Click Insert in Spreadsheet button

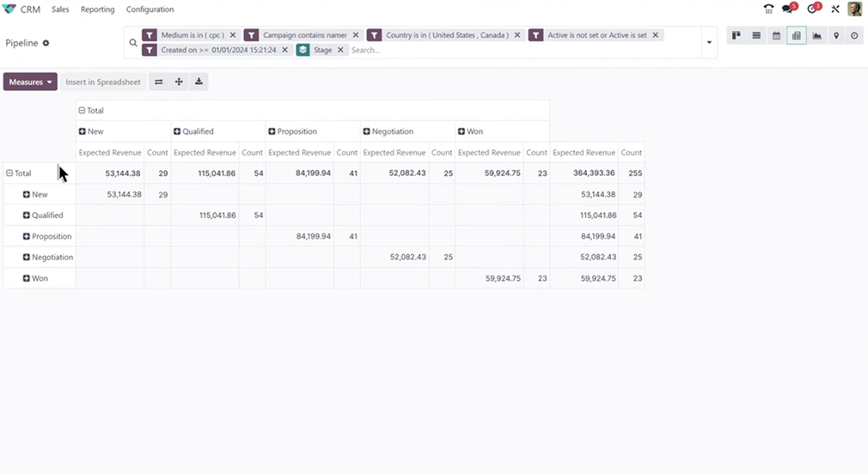(x=102, y=82)
